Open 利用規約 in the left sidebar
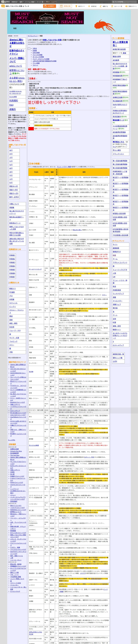Image resolution: width=138 pixels, height=644 pixels. (x=14, y=100)
